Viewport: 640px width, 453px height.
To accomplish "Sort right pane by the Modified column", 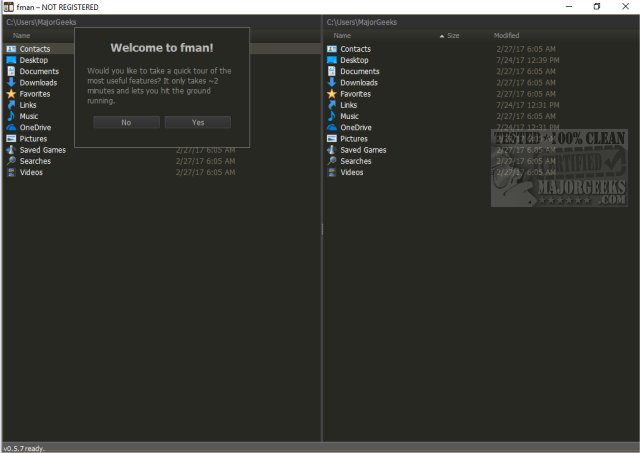I will (506, 36).
